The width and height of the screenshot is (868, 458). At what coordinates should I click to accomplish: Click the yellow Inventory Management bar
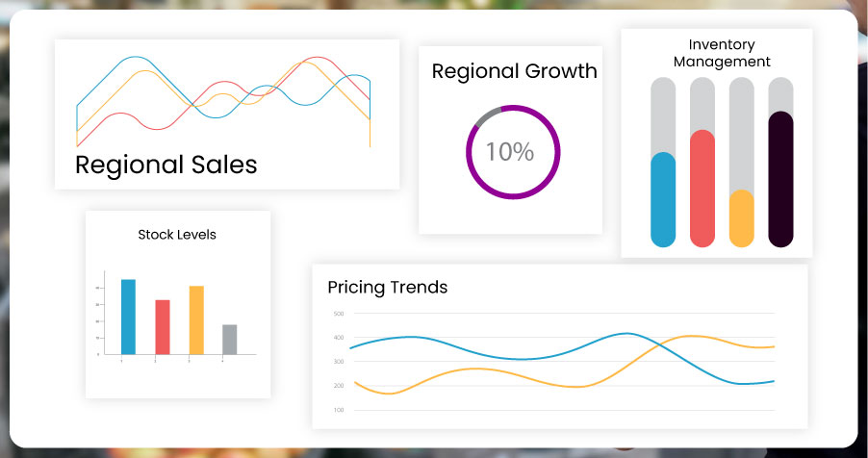742,218
